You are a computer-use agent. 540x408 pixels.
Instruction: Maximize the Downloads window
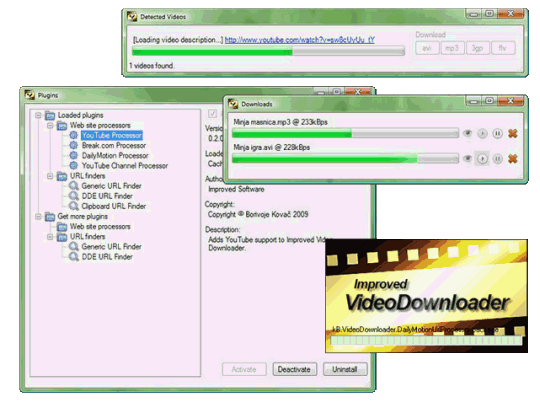click(x=489, y=101)
